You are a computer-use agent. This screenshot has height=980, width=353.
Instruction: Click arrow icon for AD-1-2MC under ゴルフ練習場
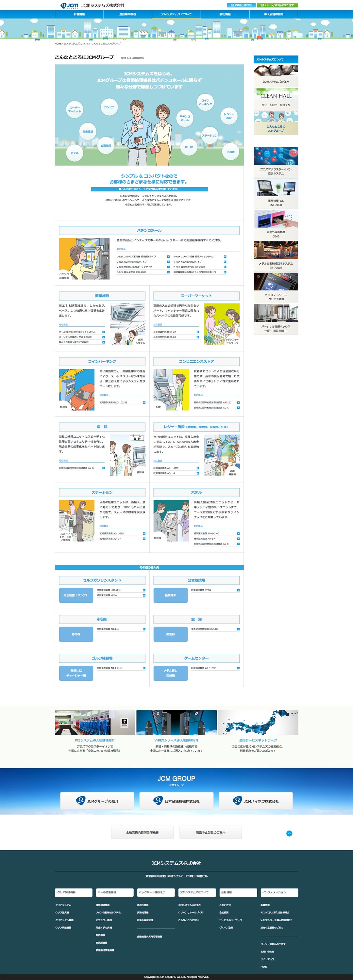tap(144, 668)
